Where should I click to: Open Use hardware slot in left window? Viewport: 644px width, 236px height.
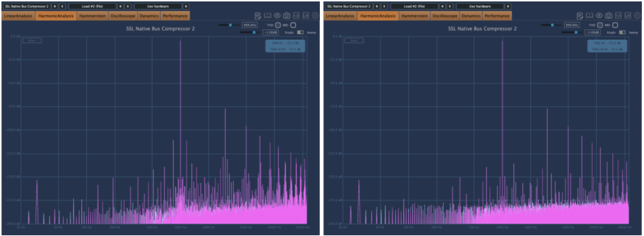[x=158, y=6]
